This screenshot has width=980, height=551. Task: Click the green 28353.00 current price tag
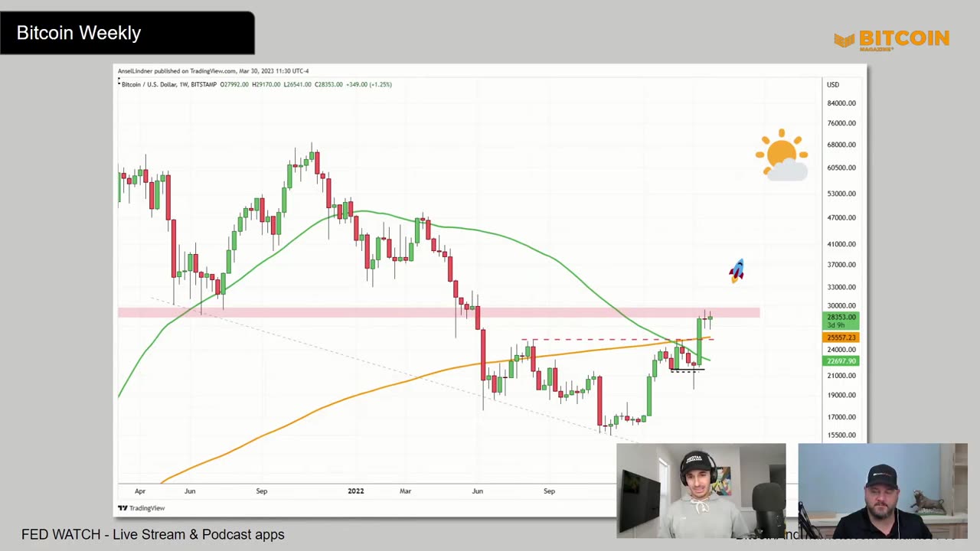point(841,321)
